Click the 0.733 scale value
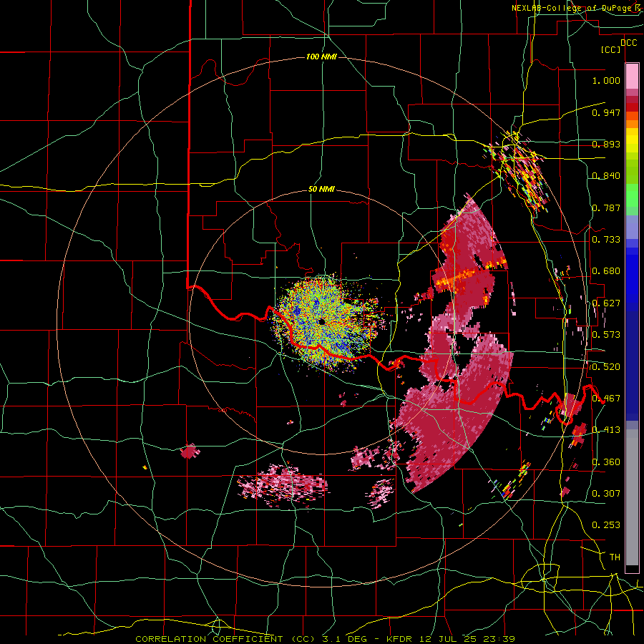 point(606,239)
